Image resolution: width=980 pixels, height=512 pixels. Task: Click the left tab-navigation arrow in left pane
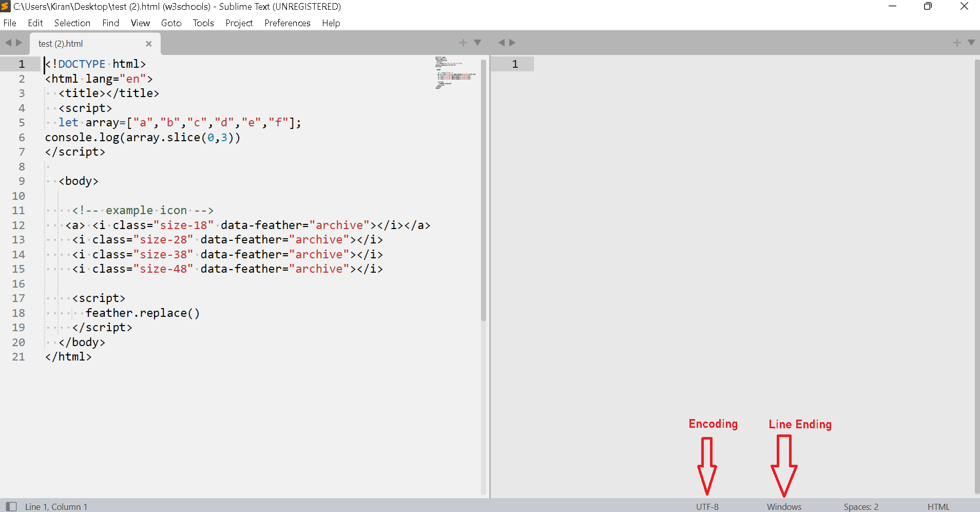click(8, 43)
